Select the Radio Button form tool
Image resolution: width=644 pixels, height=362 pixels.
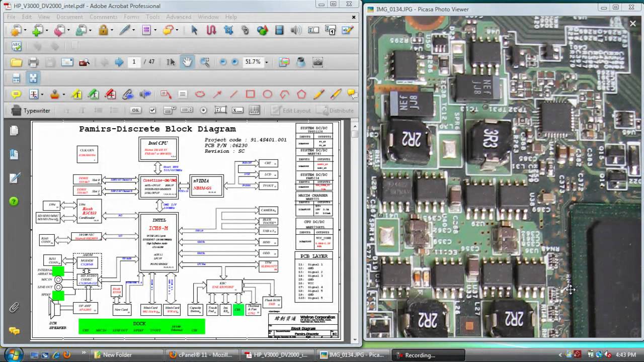(203, 110)
